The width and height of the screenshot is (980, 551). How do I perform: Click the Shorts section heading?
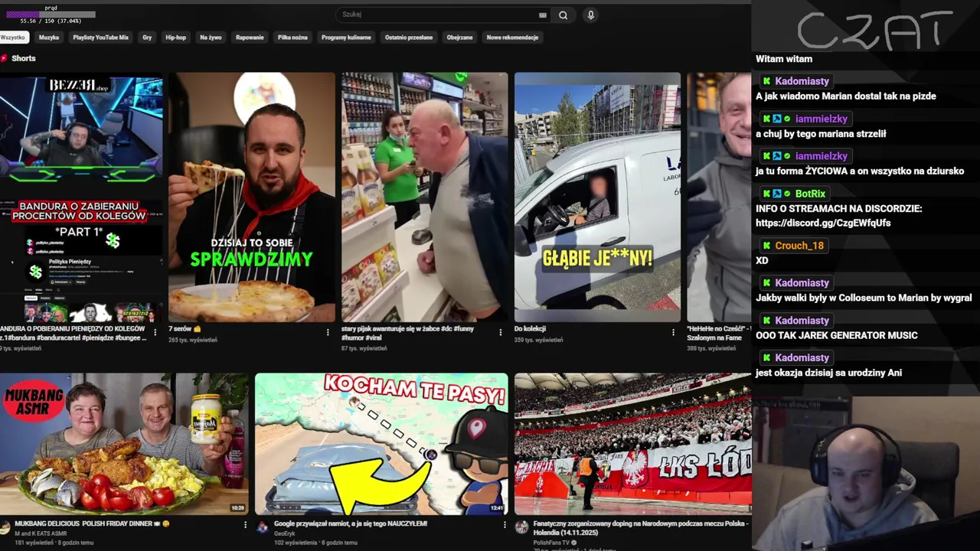click(23, 58)
